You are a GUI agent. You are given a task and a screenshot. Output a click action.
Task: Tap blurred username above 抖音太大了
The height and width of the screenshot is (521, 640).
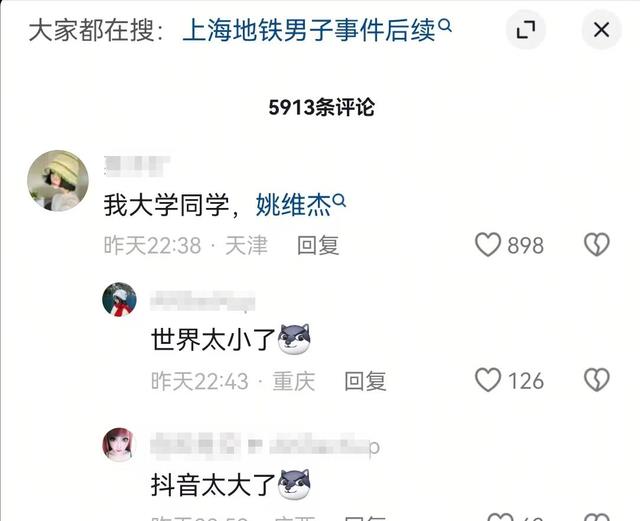[265, 446]
